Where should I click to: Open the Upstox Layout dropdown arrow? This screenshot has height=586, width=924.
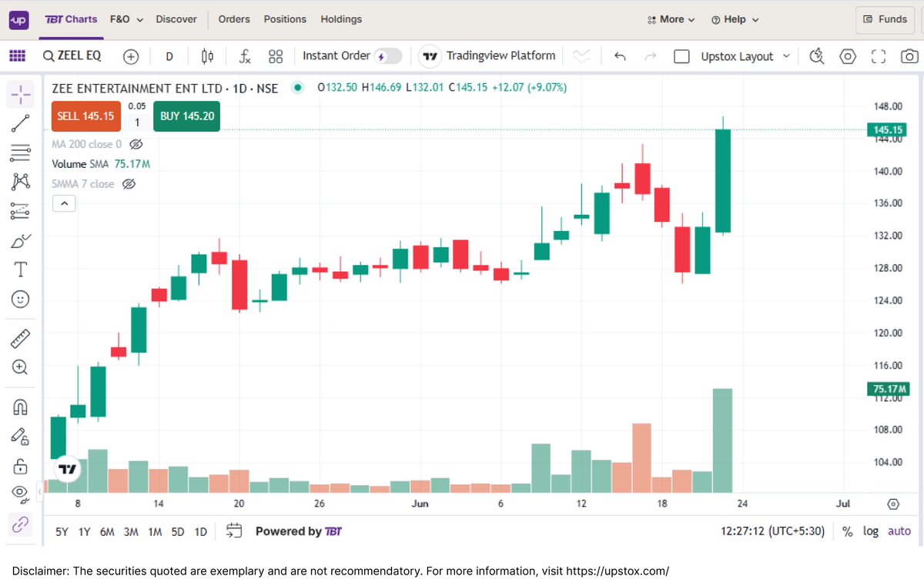click(x=786, y=56)
